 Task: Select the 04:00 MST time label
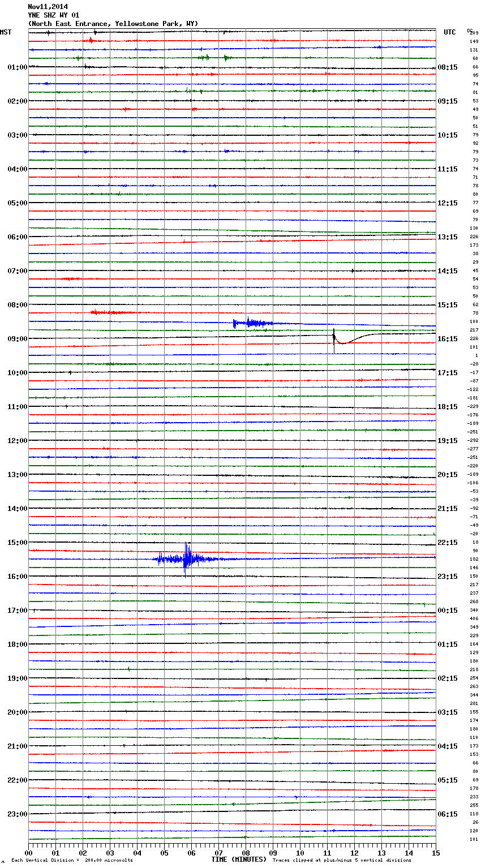[17, 169]
